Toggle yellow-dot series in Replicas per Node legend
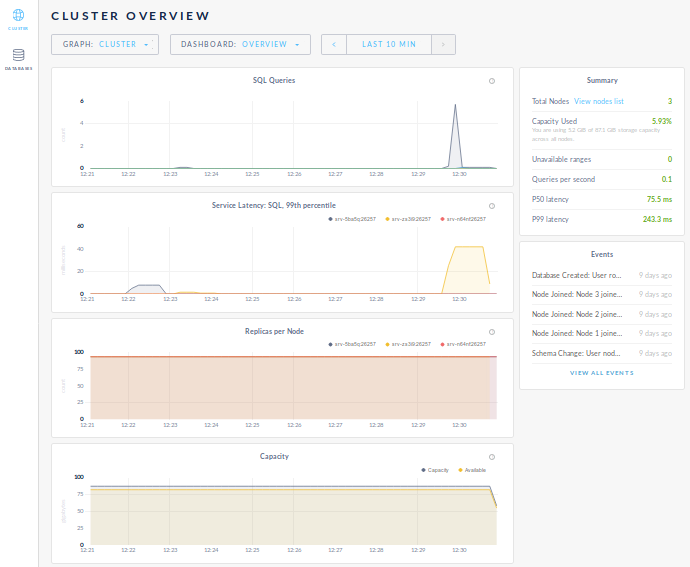690x567 pixels. 408,344
